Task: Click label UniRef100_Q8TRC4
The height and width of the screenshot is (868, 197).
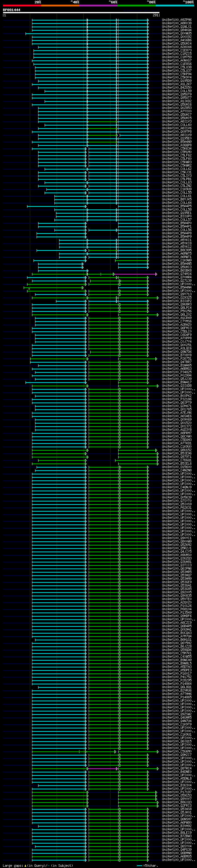Action: (177, 768)
